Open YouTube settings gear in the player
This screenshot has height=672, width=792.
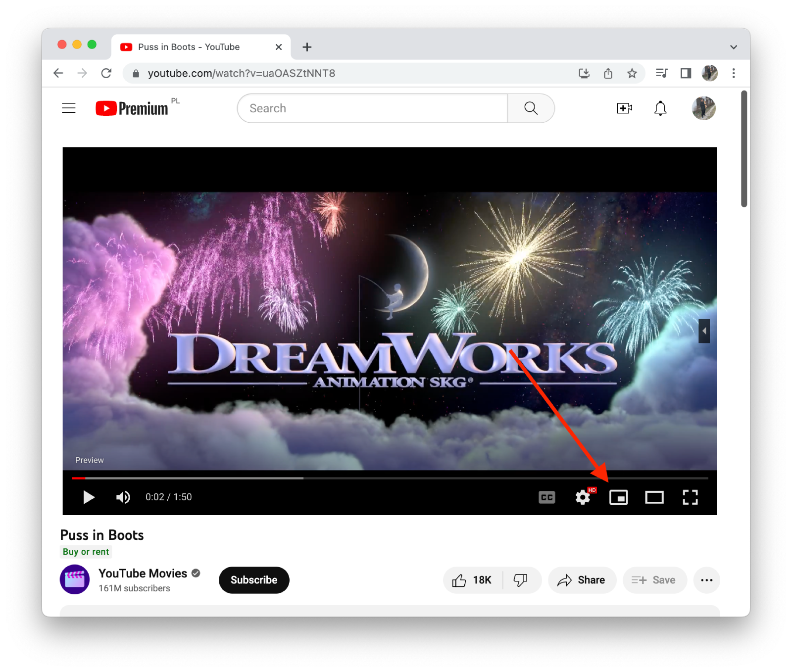click(582, 497)
